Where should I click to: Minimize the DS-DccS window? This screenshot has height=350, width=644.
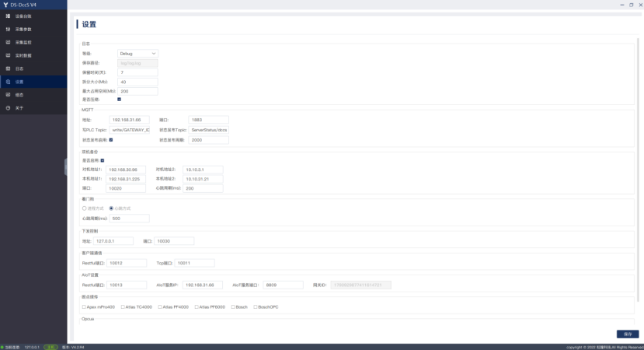621,5
